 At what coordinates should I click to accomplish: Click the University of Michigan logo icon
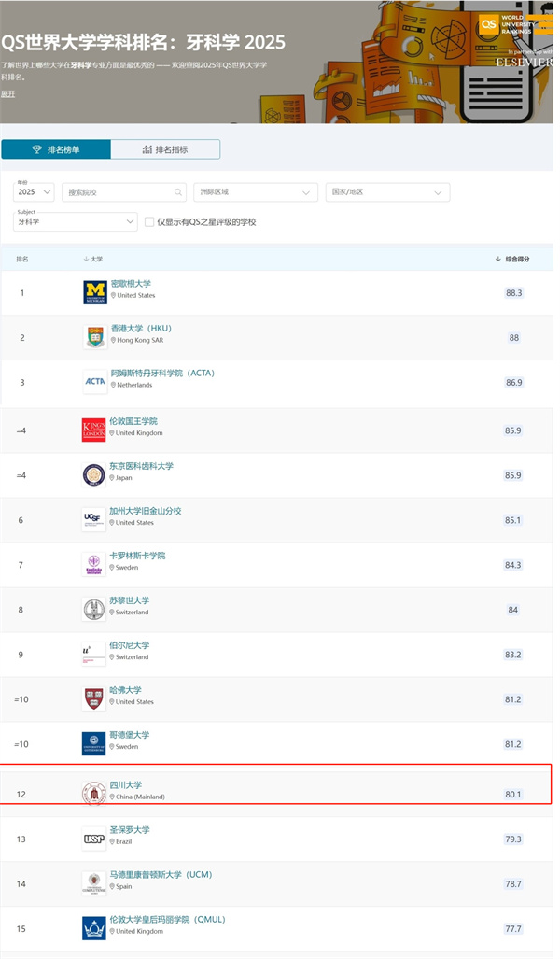click(94, 292)
